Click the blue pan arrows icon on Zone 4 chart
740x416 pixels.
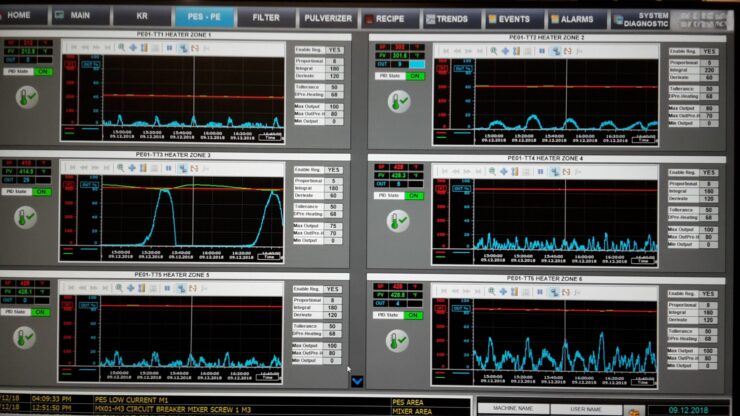[504, 171]
